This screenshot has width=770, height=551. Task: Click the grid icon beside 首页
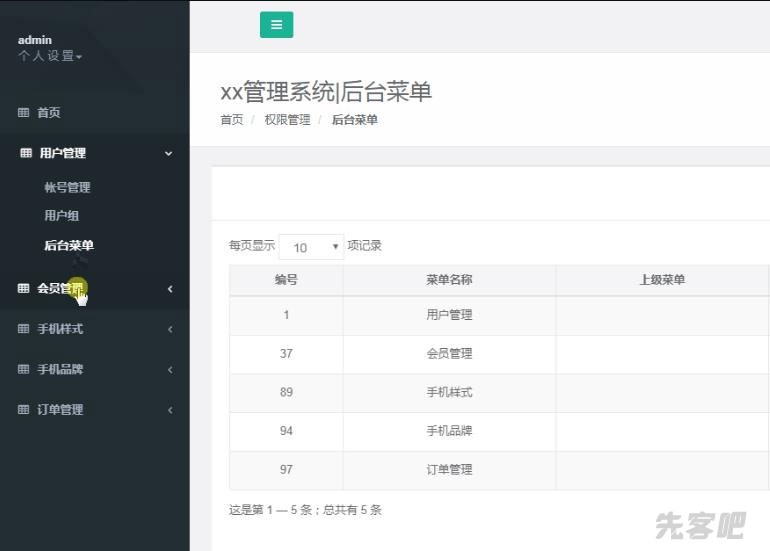pyautogui.click(x=24, y=113)
